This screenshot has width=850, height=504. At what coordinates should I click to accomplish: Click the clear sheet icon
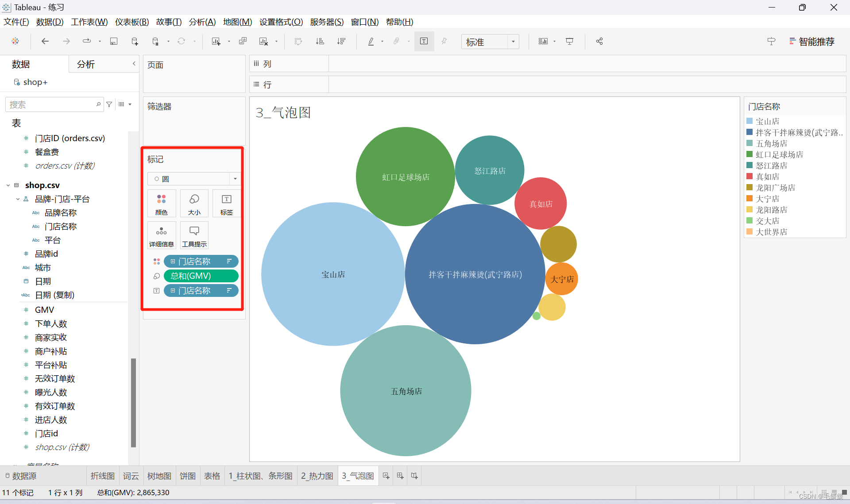(x=264, y=41)
